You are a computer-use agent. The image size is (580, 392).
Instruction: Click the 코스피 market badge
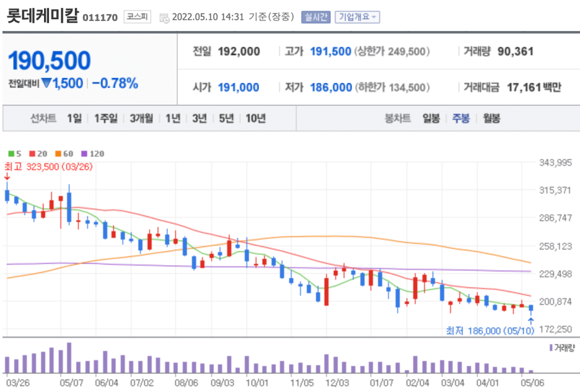[x=137, y=17]
